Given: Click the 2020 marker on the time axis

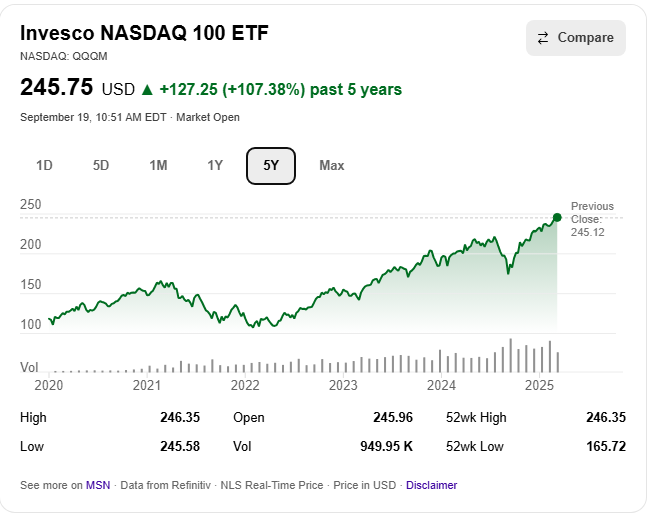Looking at the screenshot, I should (49, 385).
